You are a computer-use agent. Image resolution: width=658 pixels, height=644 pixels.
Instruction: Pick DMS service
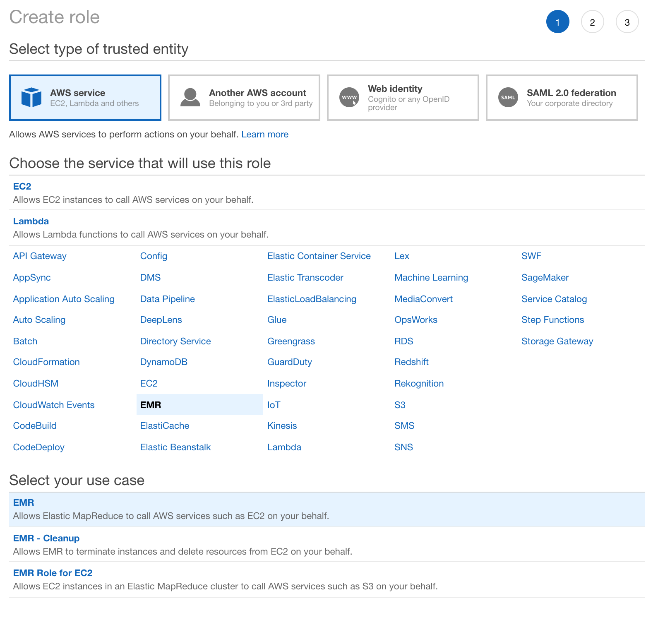coord(150,278)
